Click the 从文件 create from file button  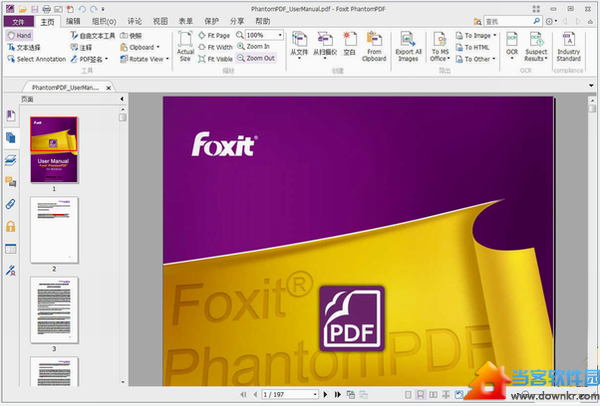[299, 47]
